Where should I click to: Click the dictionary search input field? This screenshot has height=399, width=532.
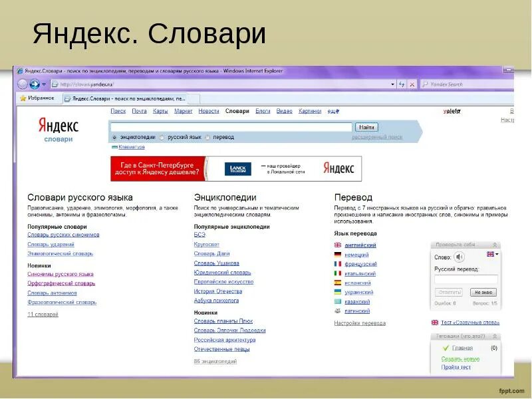point(231,127)
